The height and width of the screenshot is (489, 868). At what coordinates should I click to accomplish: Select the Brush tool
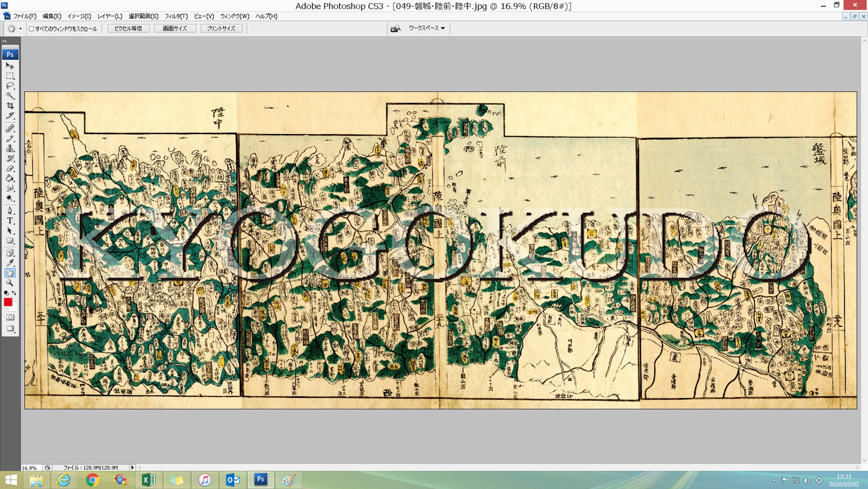pos(10,138)
